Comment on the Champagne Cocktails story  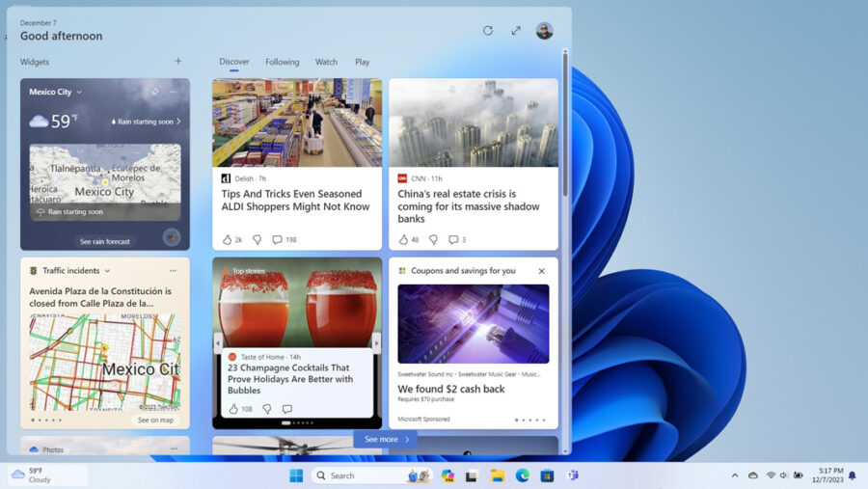tap(286, 409)
